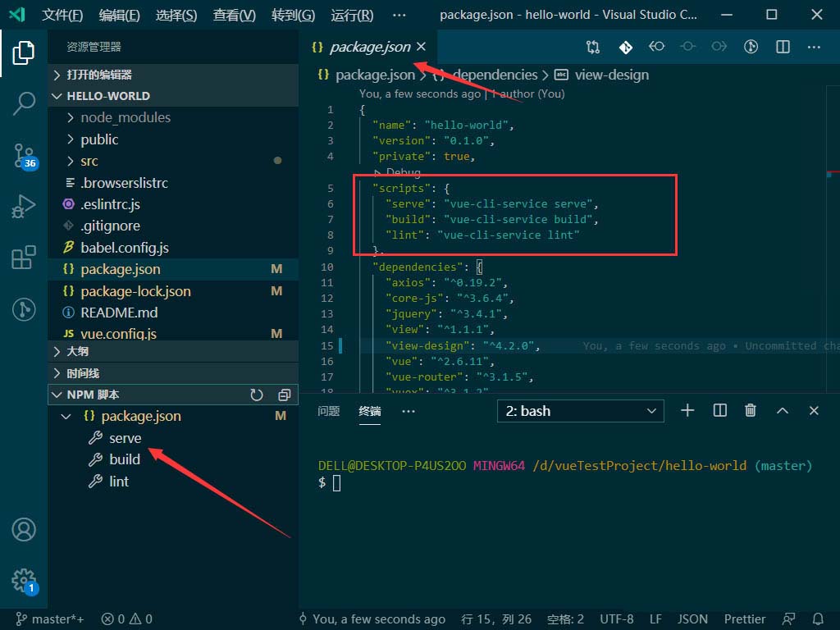Open a new terminal with the plus icon
This screenshot has height=630, width=840.
tap(687, 410)
